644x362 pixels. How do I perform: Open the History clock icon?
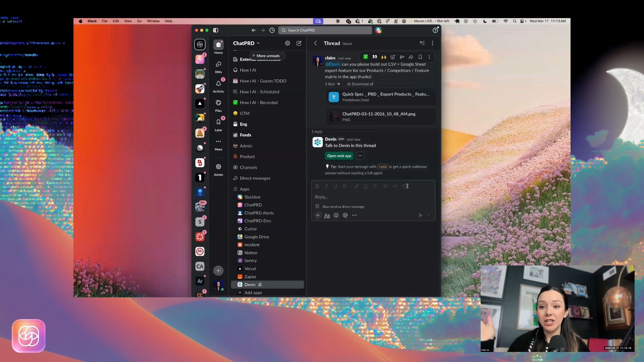(272, 30)
